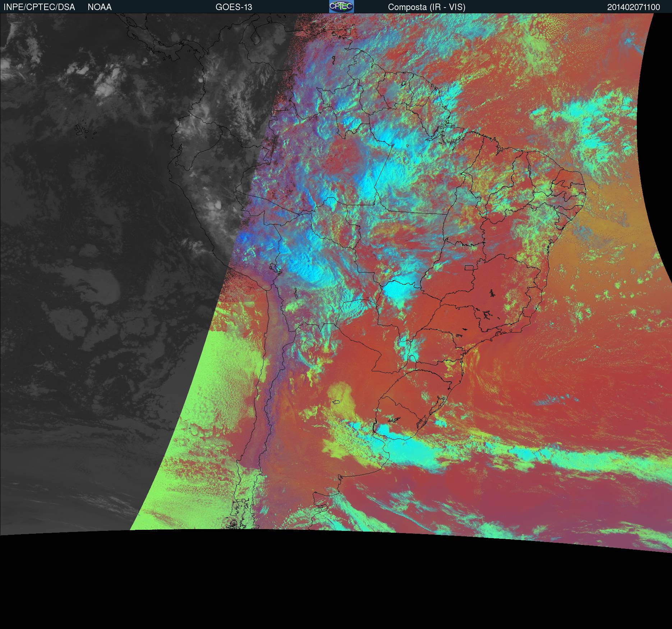Click the 201402071100 timestamp
Screen dimensions: 672x629
pyautogui.click(x=633, y=7)
